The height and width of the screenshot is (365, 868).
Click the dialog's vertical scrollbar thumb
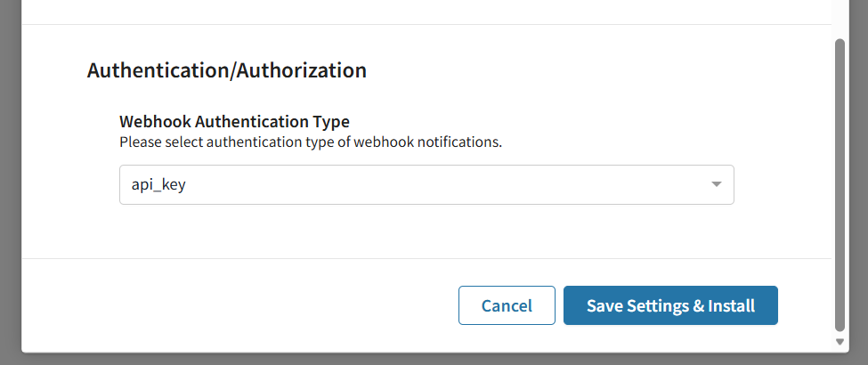839,178
